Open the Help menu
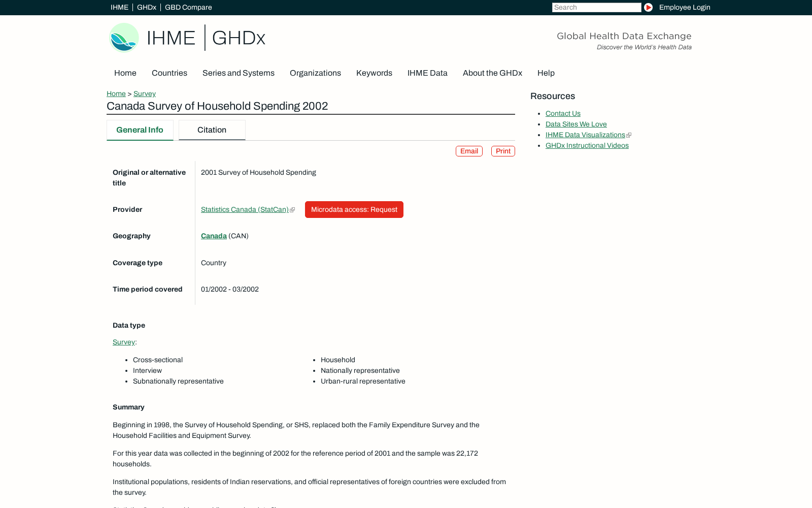Viewport: 812px width, 508px height. [546, 73]
